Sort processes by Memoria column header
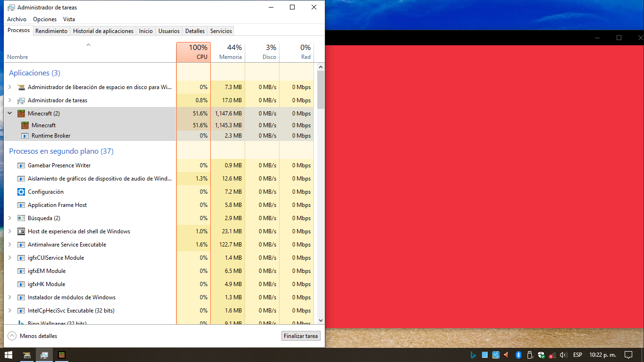Screen dimensions: 644x362 click(x=228, y=52)
